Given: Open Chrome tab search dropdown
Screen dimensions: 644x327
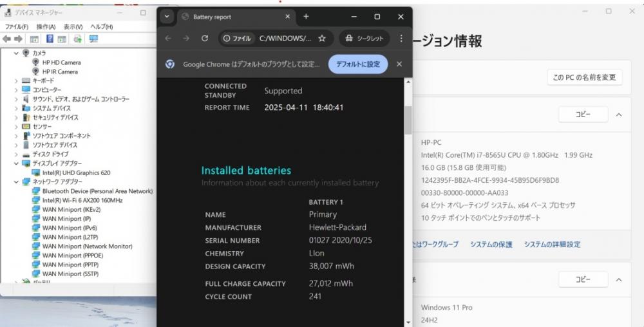Looking at the screenshot, I should pos(167,16).
